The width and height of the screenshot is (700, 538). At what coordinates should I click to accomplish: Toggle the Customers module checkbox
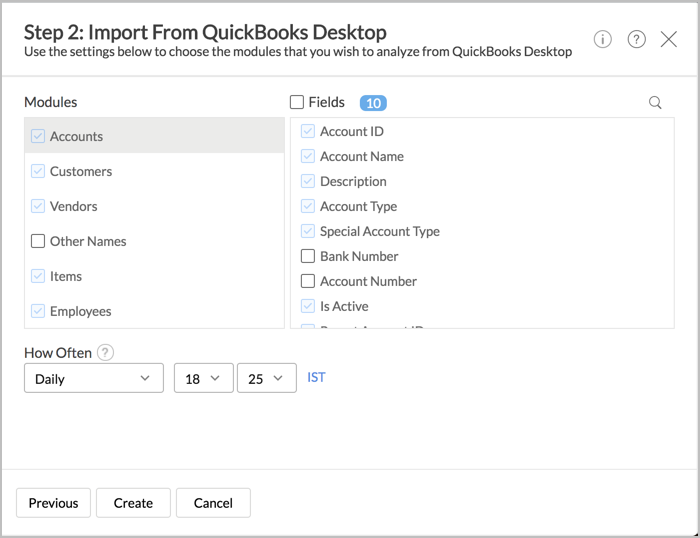pyautogui.click(x=38, y=171)
